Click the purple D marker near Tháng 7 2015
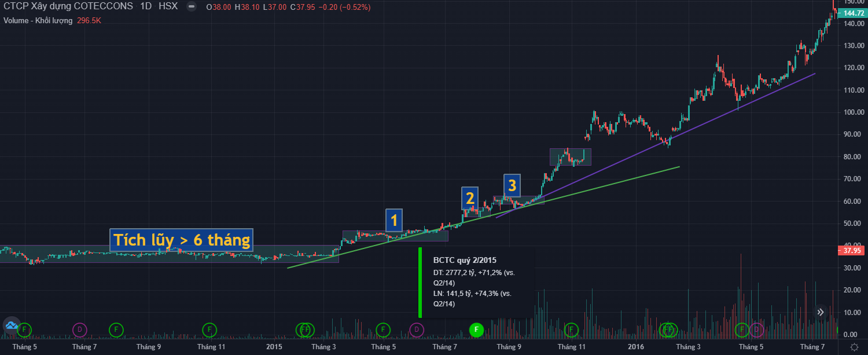 (x=415, y=330)
